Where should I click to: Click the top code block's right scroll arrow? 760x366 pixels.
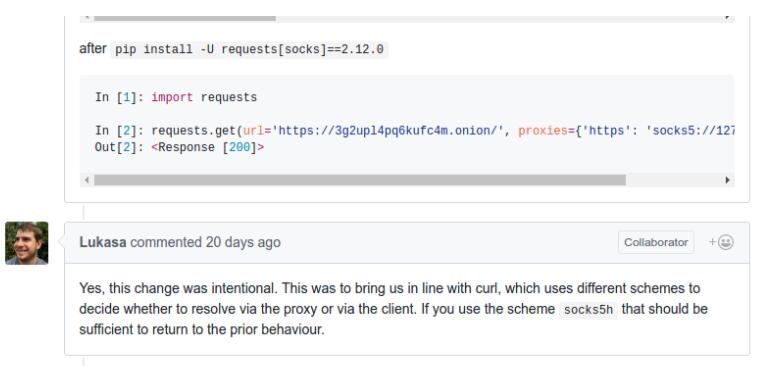pyautogui.click(x=727, y=18)
